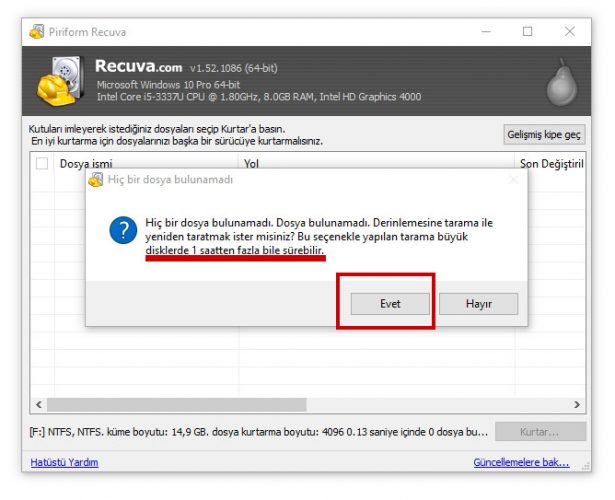Click the 'Yol' column header

(251, 164)
